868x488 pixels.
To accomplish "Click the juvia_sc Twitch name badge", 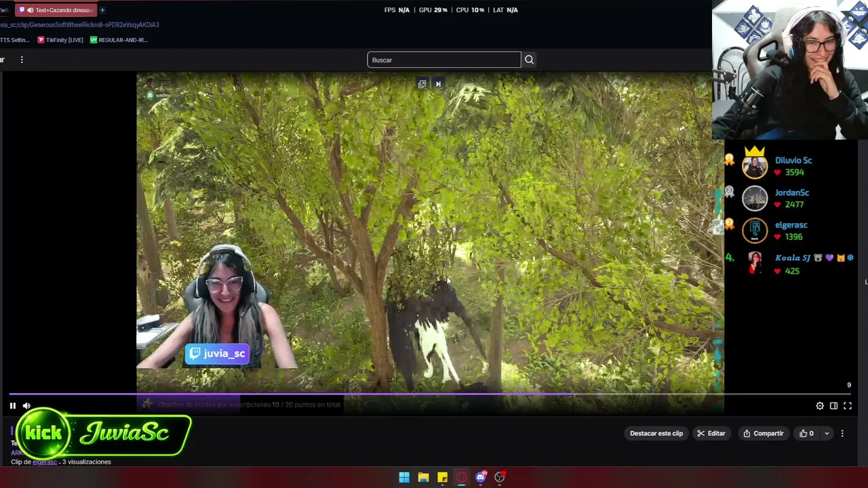I will 217,354.
